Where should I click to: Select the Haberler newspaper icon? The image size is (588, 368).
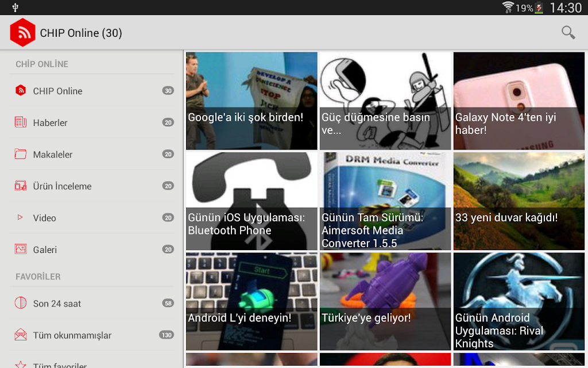(21, 122)
